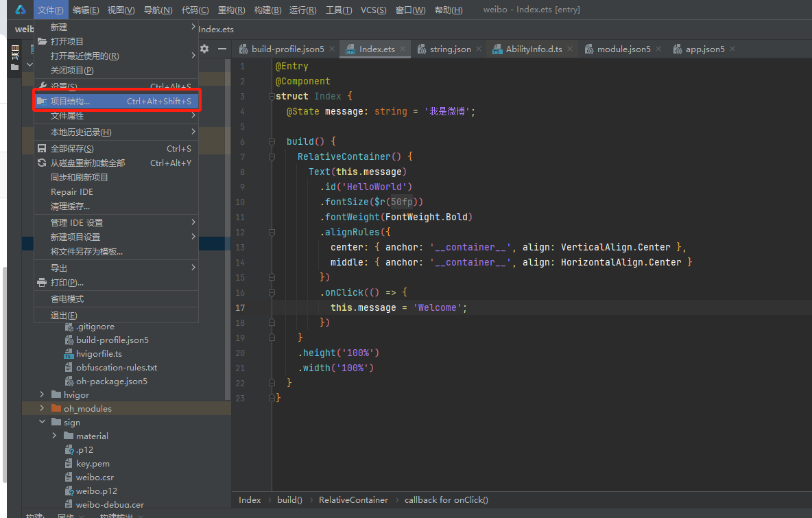Fold the struct Index block on line 3
Viewport: 812px width, 518px height.
pyautogui.click(x=272, y=96)
